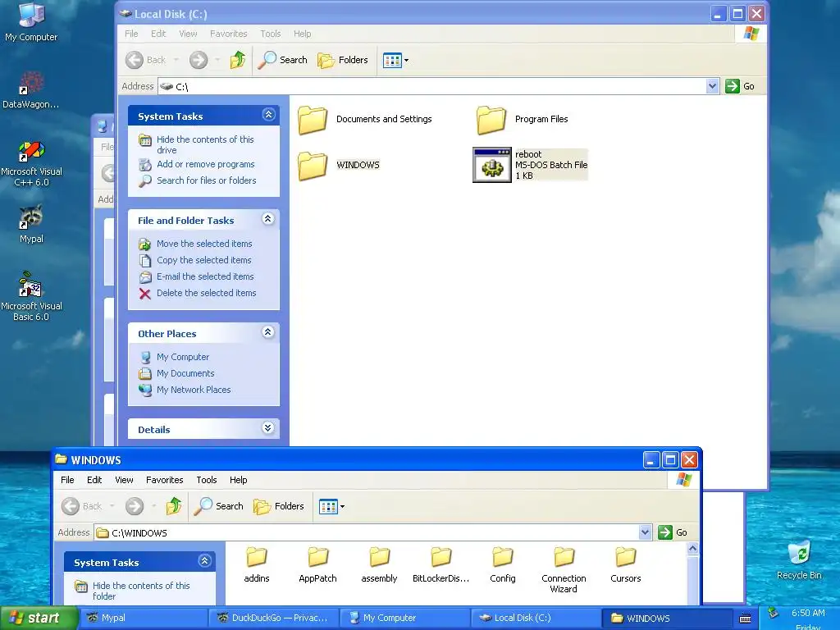
Task: Toggle Folders pane in Local Disk window
Action: coord(343,60)
